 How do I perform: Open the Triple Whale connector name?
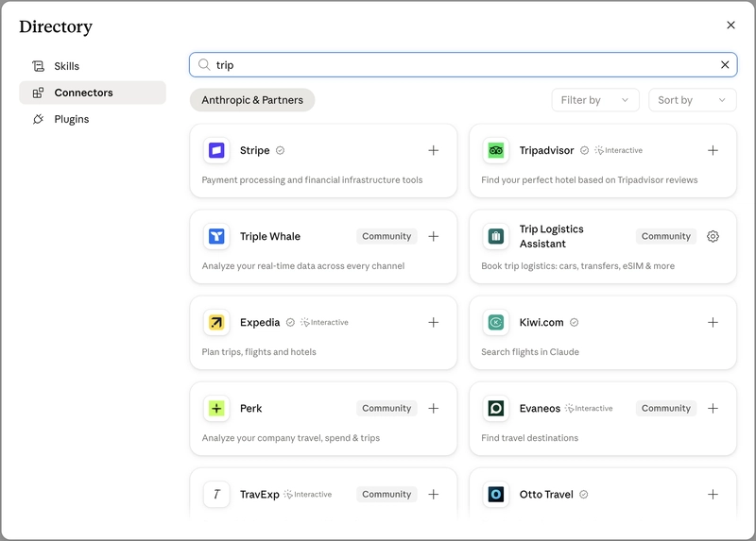[x=270, y=236]
